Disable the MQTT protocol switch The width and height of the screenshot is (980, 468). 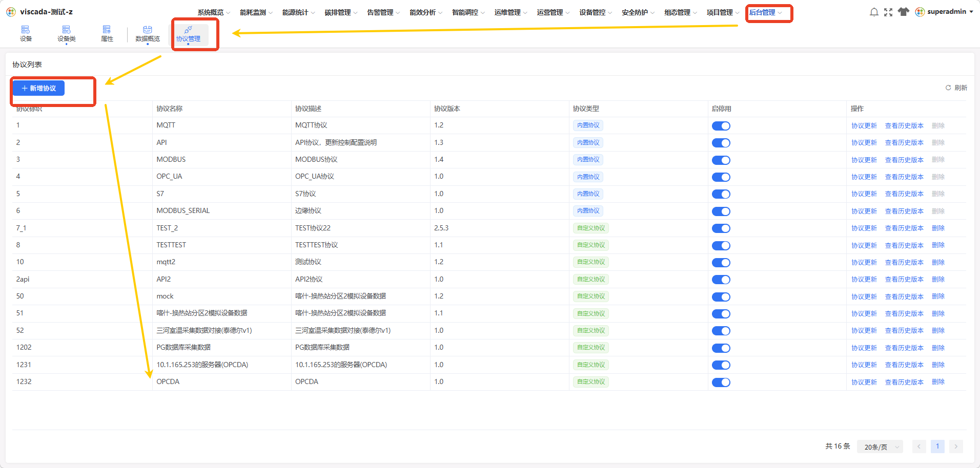(721, 126)
